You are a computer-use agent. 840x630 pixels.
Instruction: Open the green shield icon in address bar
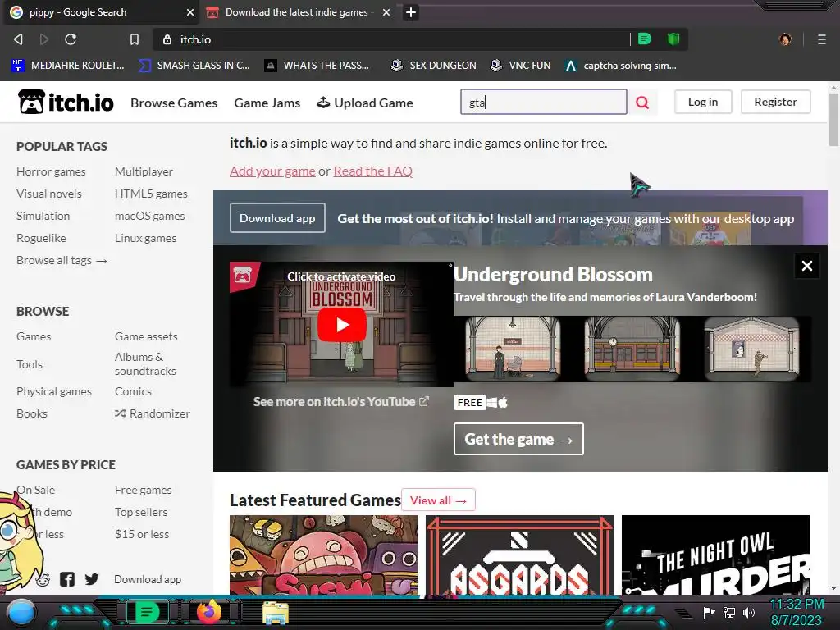click(673, 39)
